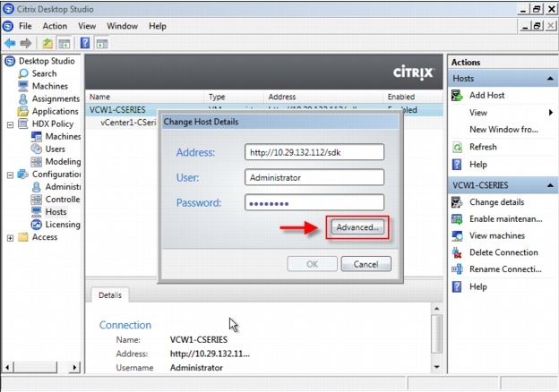Switch to the Details tab

click(110, 295)
